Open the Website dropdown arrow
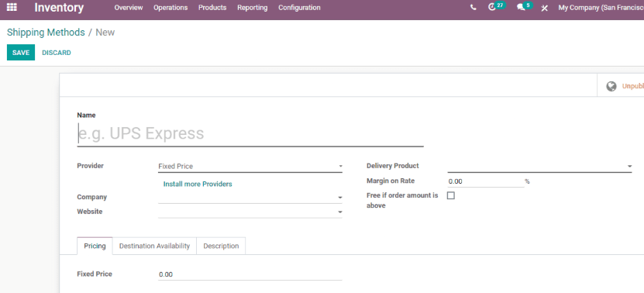The image size is (644, 293). [340, 212]
